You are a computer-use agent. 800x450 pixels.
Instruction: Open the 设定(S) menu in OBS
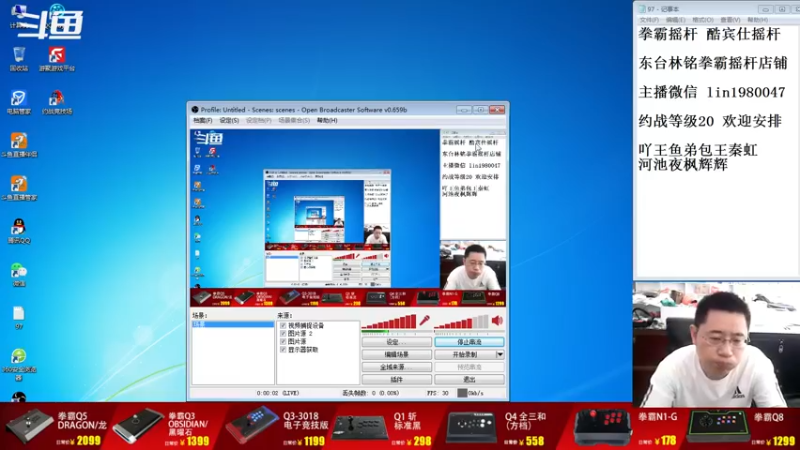(229, 120)
